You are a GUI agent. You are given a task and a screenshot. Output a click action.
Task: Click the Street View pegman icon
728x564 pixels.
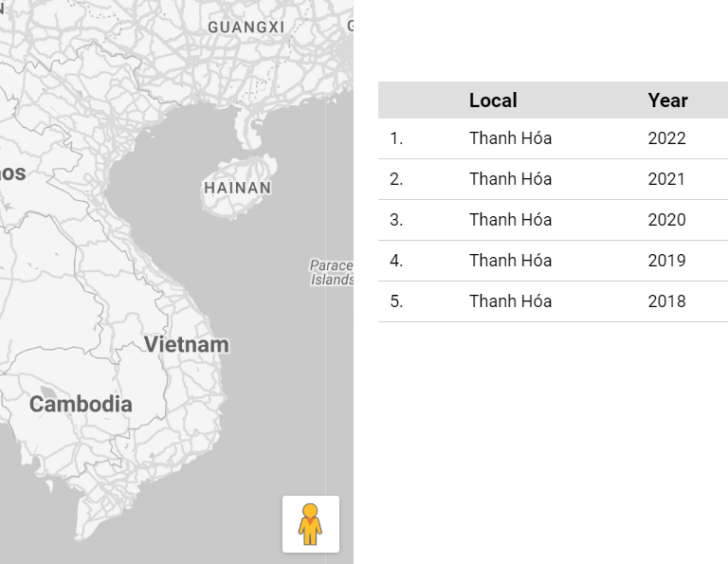tap(310, 524)
